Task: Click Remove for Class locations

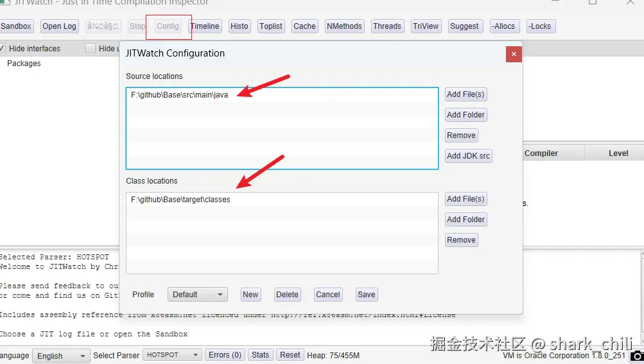Action: tap(462, 240)
